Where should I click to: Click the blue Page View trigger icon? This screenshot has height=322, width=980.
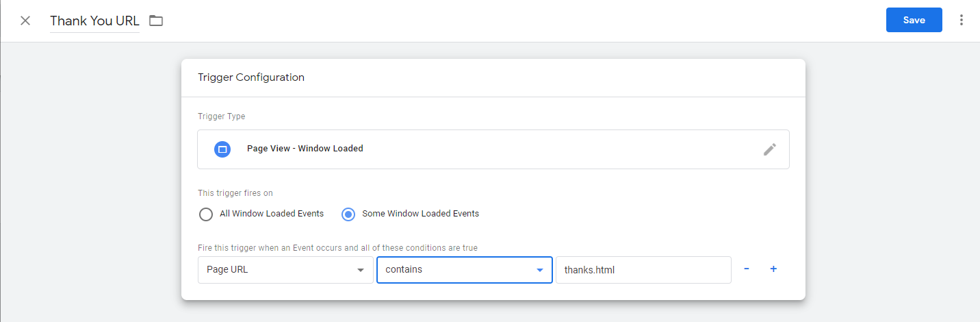point(222,149)
